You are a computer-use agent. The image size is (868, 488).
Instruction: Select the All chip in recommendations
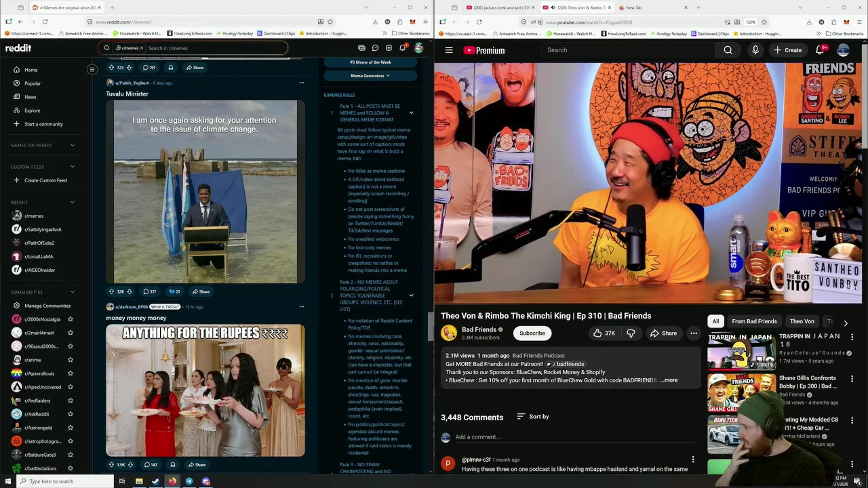tap(715, 321)
